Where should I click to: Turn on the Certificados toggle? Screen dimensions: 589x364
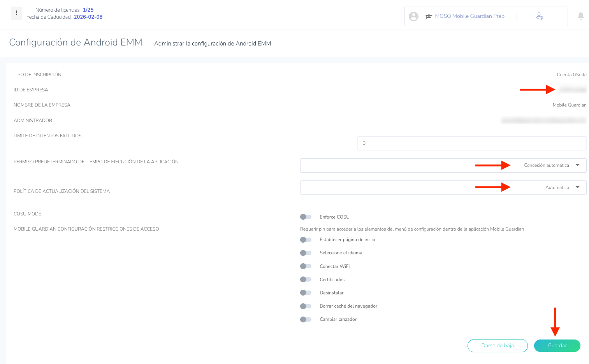click(306, 280)
